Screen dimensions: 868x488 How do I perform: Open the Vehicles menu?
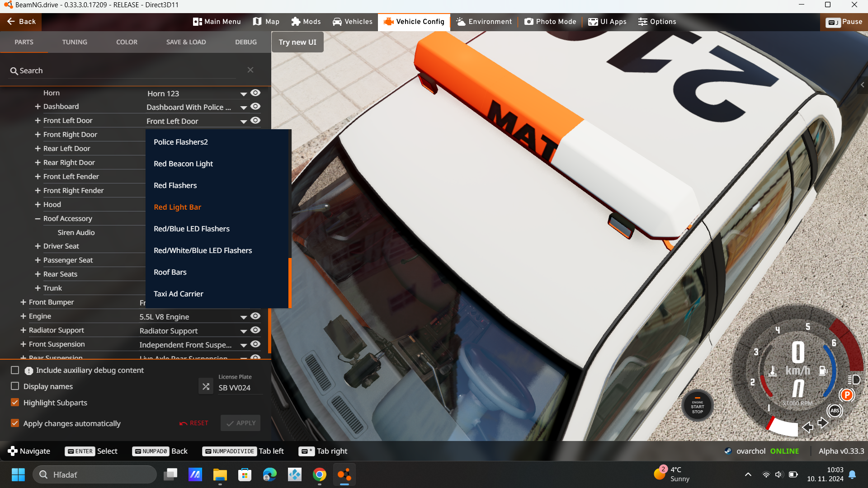(x=353, y=22)
